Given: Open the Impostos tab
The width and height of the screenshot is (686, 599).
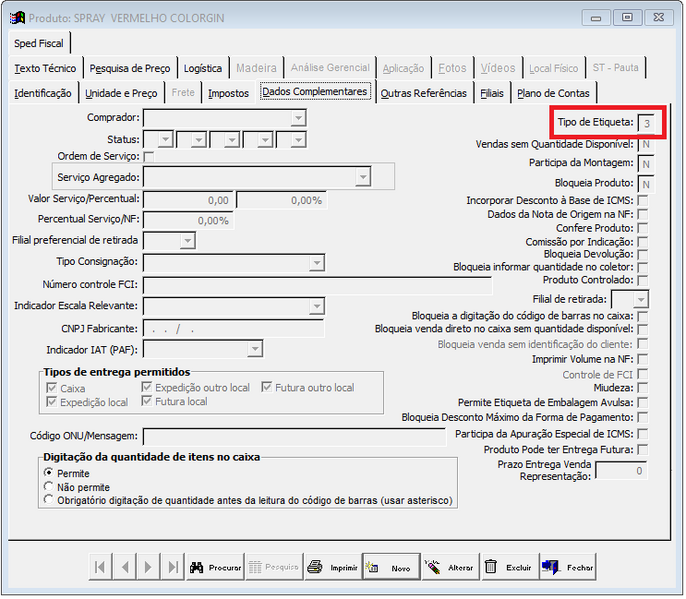Looking at the screenshot, I should tap(228, 93).
